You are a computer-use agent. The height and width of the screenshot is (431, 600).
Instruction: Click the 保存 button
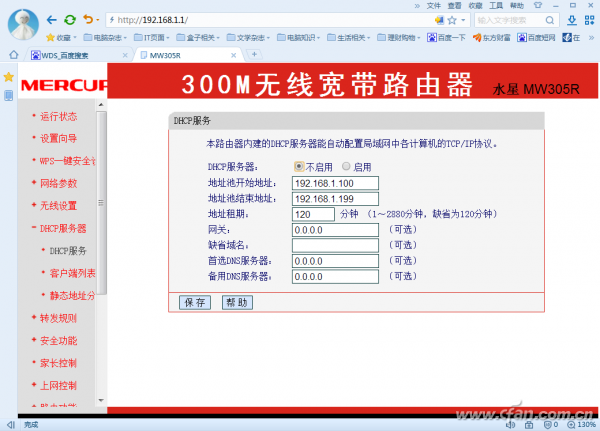pos(195,302)
